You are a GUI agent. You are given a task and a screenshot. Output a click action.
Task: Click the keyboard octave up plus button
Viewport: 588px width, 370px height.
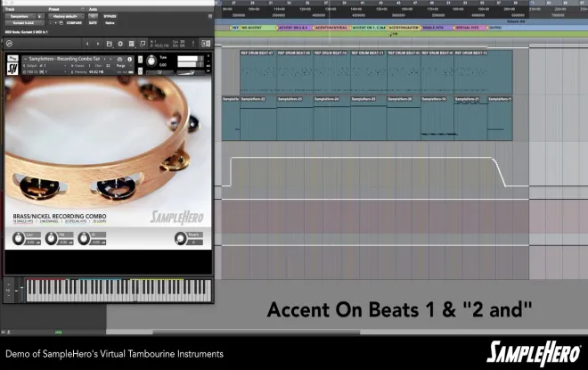pyautogui.click(x=8, y=284)
